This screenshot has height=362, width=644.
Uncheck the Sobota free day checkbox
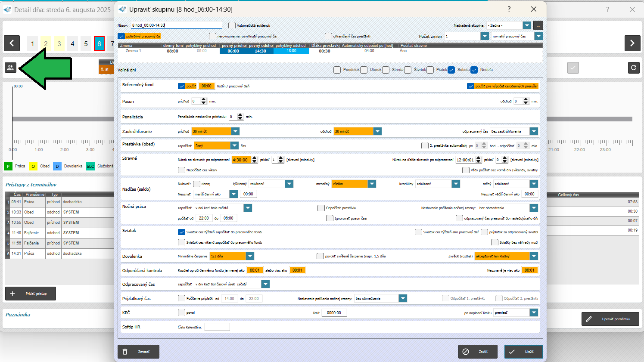tap(451, 70)
